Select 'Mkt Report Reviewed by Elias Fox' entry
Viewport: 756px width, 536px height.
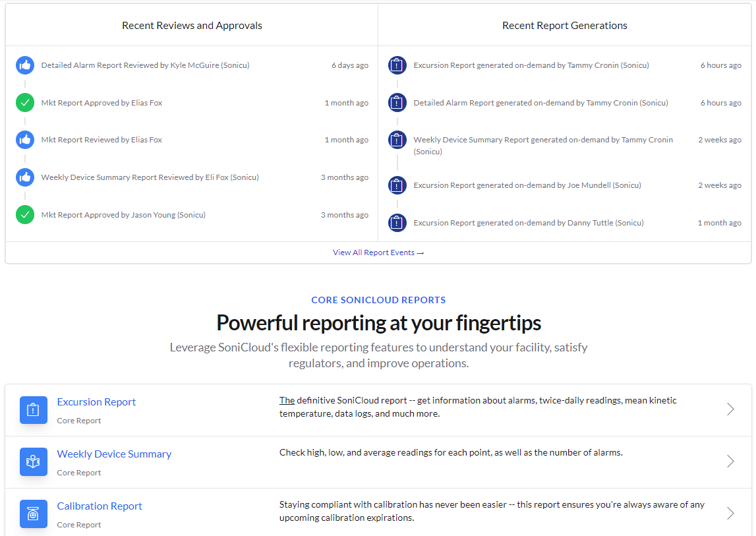[x=102, y=140]
